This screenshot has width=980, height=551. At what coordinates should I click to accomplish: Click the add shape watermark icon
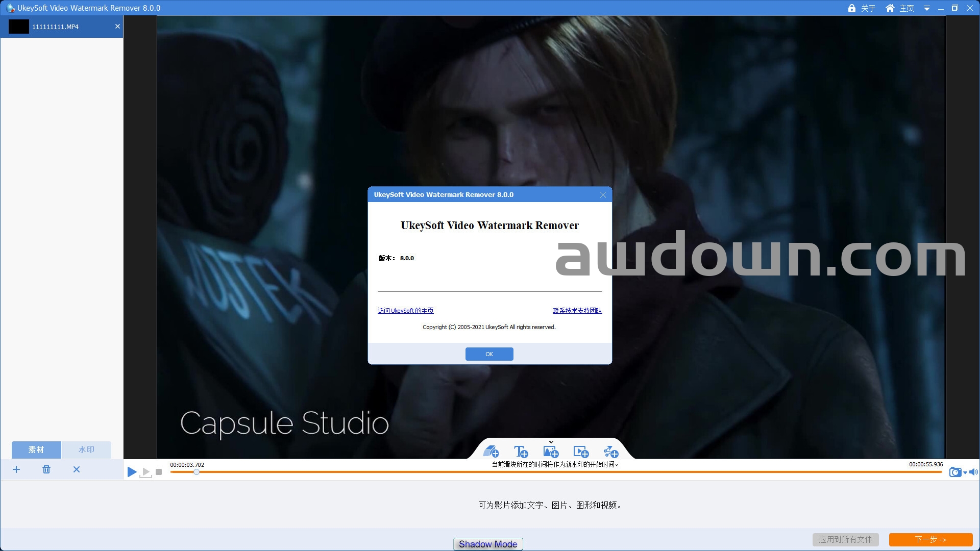(610, 452)
